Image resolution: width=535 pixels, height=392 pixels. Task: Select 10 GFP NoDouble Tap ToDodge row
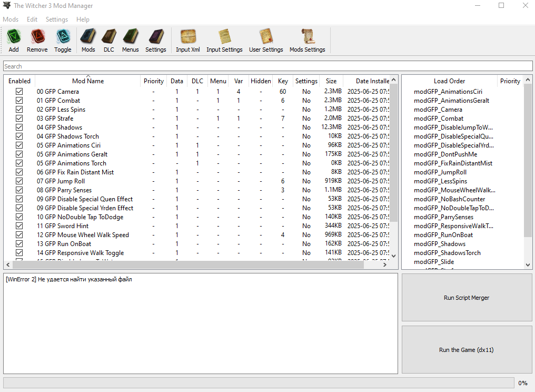point(196,217)
